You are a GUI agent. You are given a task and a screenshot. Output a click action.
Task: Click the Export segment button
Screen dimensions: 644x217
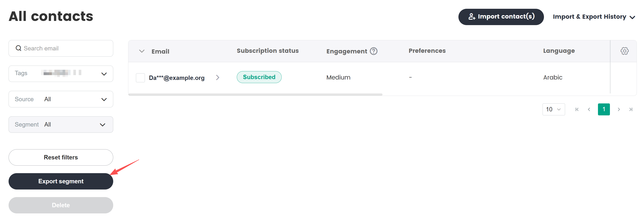[x=61, y=181]
